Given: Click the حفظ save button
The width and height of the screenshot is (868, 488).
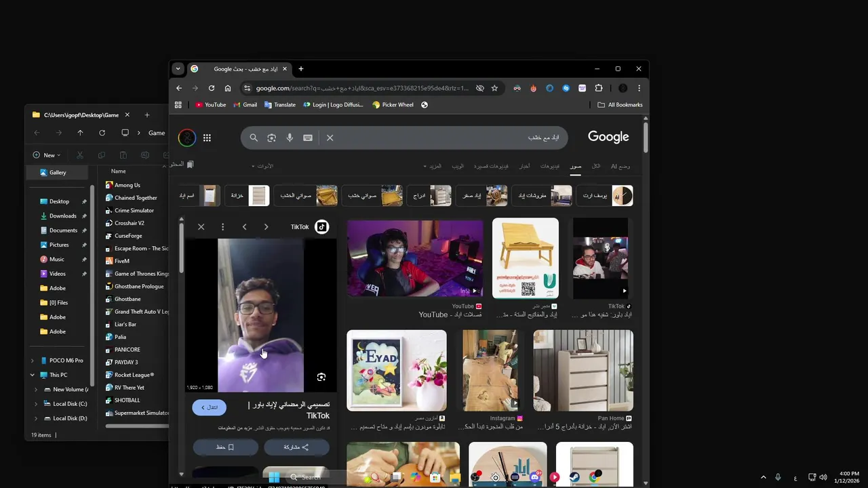Looking at the screenshot, I should click(225, 447).
